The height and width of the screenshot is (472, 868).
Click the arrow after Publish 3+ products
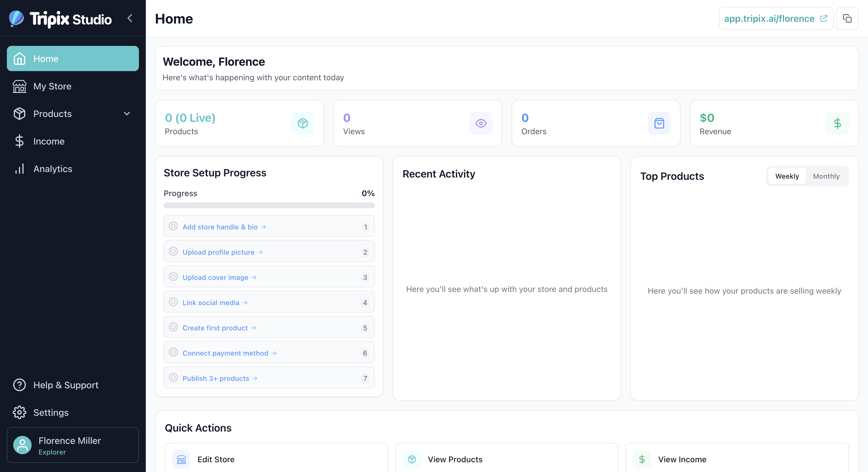pyautogui.click(x=255, y=379)
